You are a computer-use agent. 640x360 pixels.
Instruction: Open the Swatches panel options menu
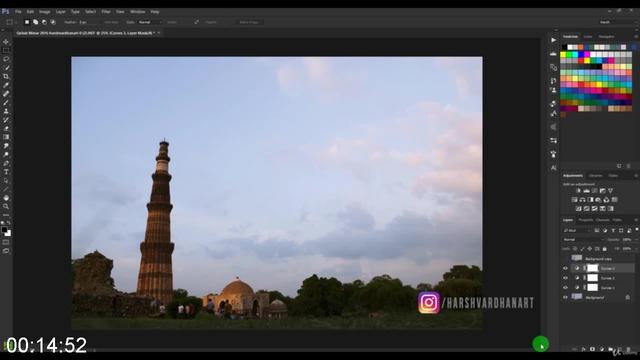pyautogui.click(x=636, y=37)
